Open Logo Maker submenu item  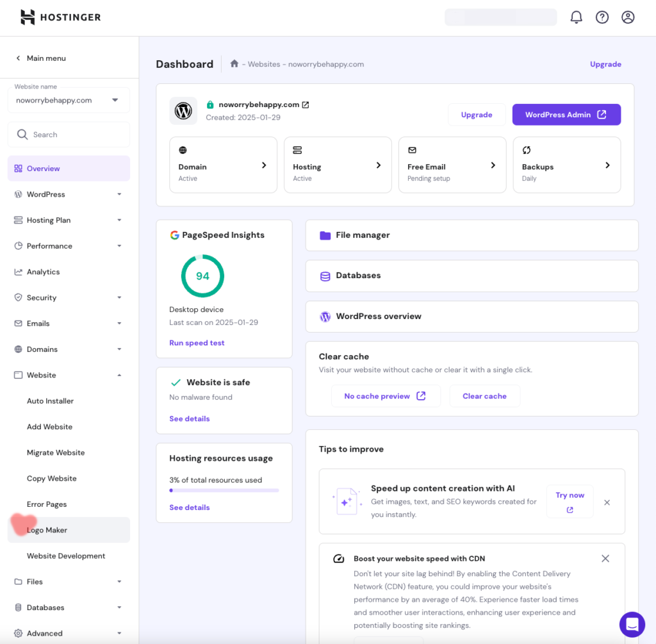(69, 530)
